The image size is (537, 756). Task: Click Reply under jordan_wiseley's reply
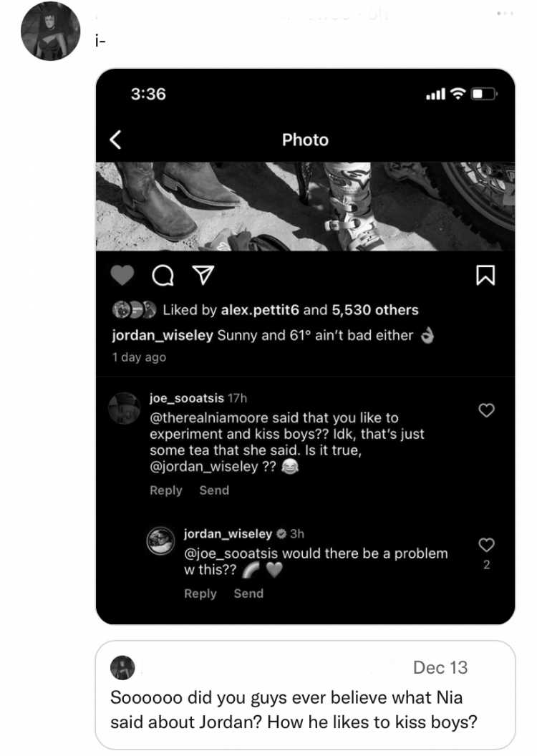coord(200,593)
